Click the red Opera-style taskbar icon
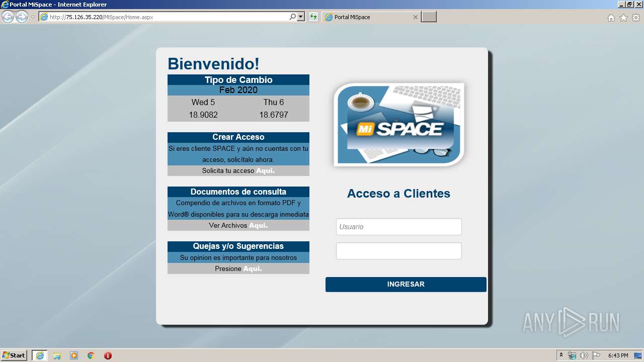The height and width of the screenshot is (362, 644). (108, 355)
